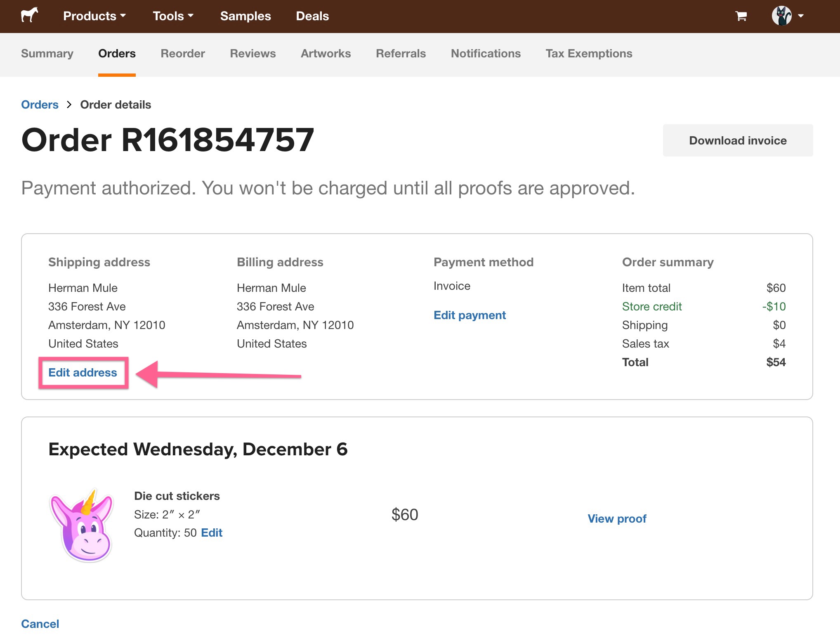The width and height of the screenshot is (840, 639).
Task: Open the Tax Exemptions tab
Action: tap(589, 53)
